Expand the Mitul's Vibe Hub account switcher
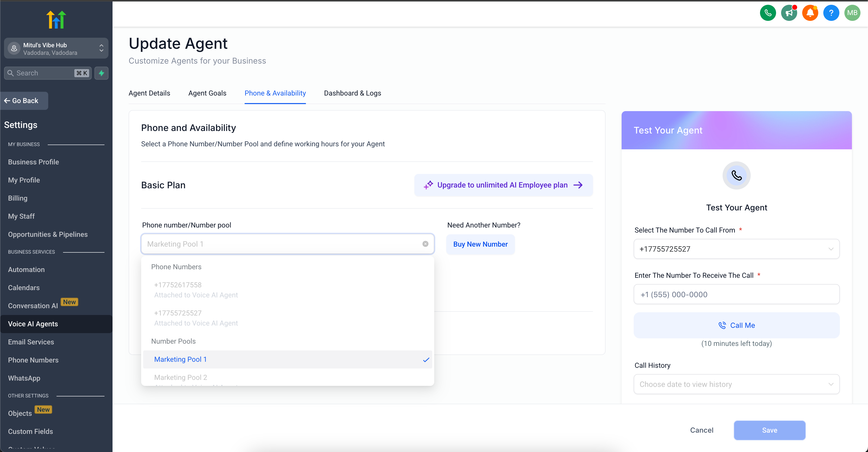 pos(56,49)
